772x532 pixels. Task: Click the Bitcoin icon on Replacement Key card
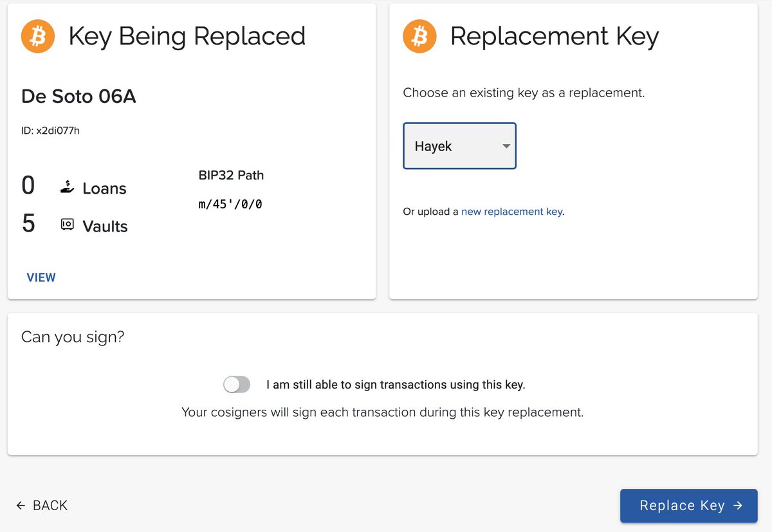coord(419,36)
